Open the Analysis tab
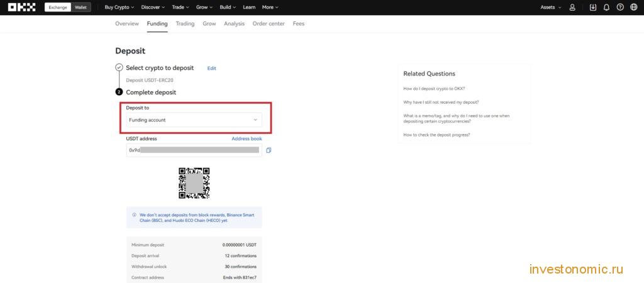The width and height of the screenshot is (644, 283). pyautogui.click(x=234, y=24)
